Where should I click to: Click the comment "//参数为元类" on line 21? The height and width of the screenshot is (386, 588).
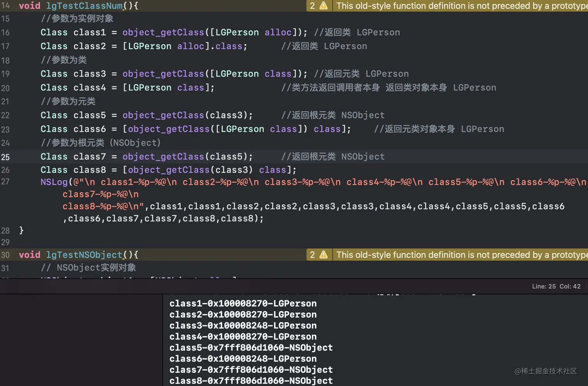pos(68,102)
